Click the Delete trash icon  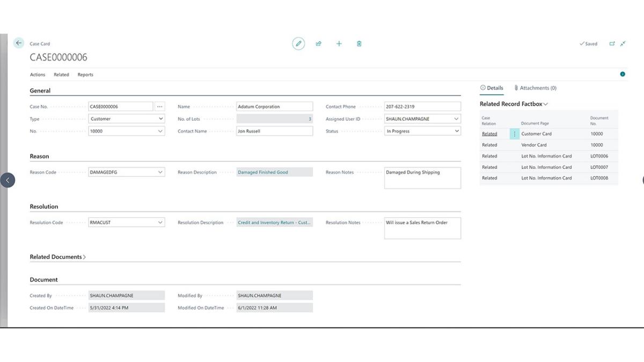click(x=358, y=43)
